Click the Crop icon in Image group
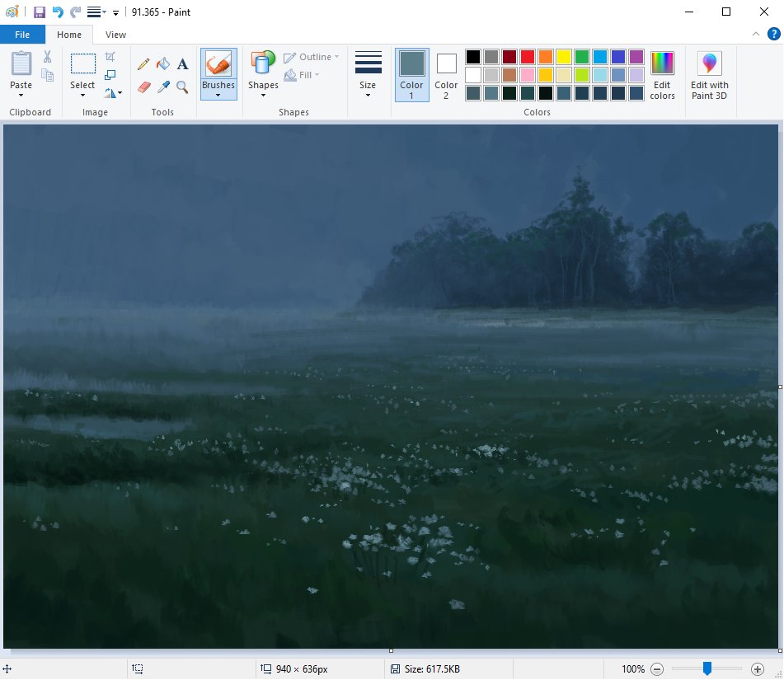This screenshot has height=680, width=784. point(110,57)
